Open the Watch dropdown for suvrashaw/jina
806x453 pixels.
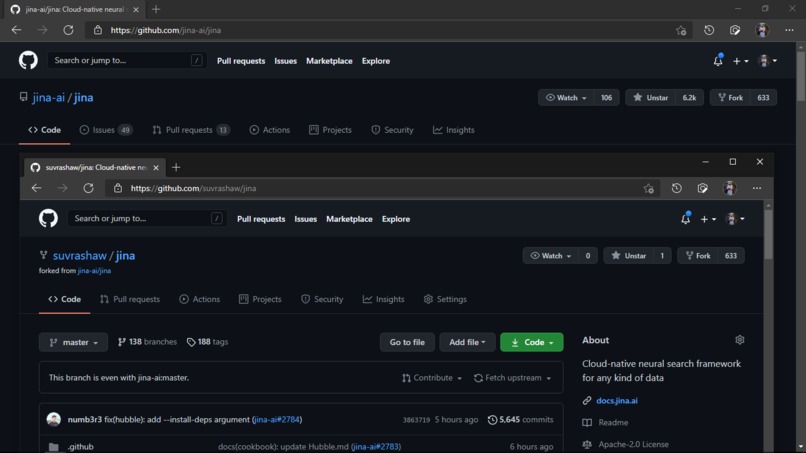(551, 256)
